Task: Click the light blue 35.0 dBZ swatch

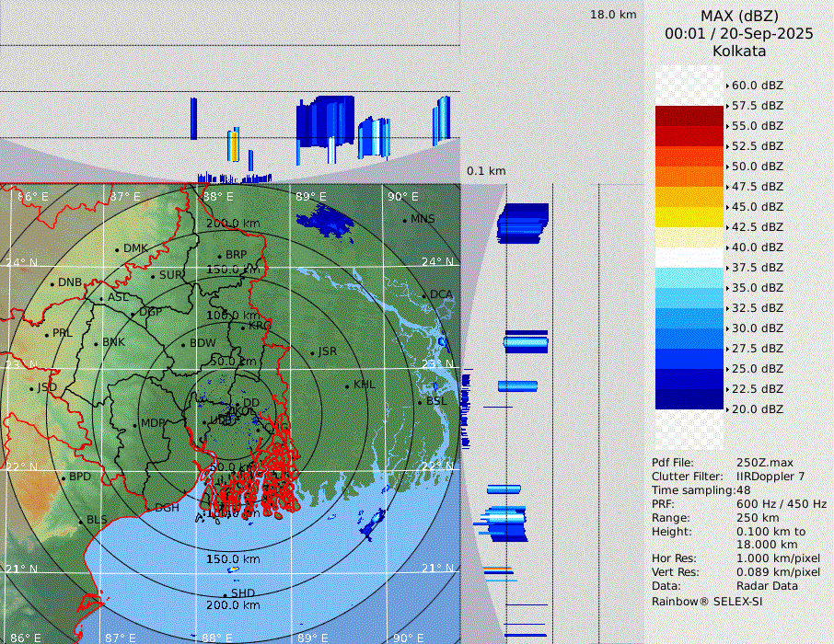Action: coord(689,278)
